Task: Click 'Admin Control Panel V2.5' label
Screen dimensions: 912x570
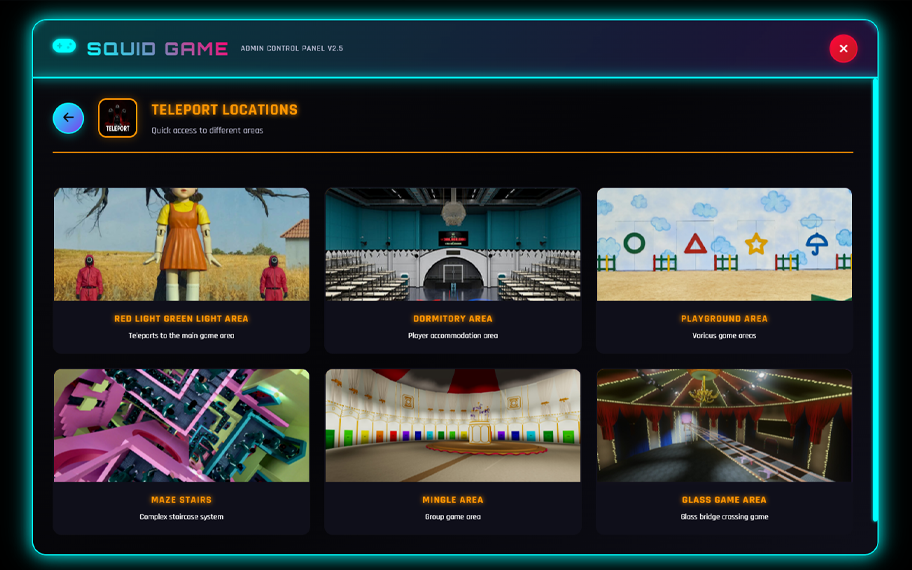Action: (x=292, y=48)
